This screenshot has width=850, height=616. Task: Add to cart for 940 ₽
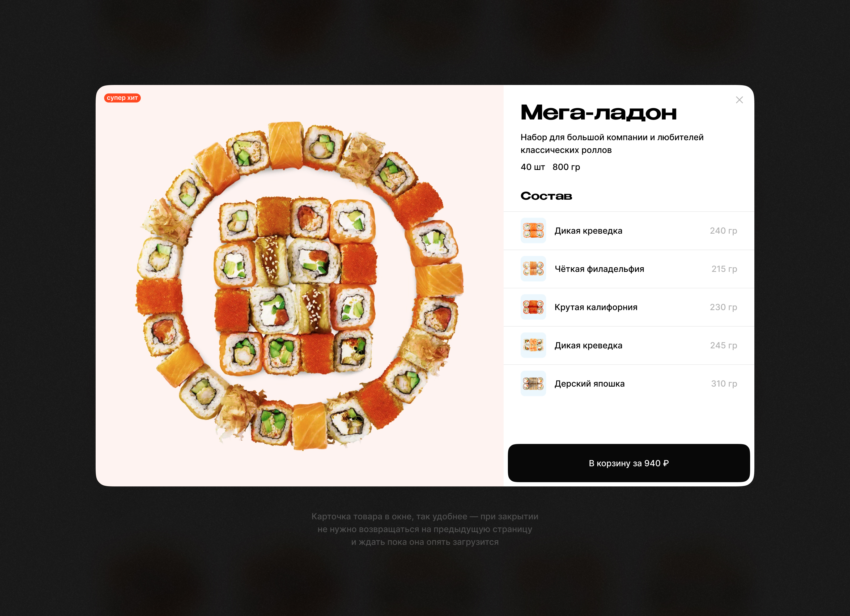tap(628, 463)
